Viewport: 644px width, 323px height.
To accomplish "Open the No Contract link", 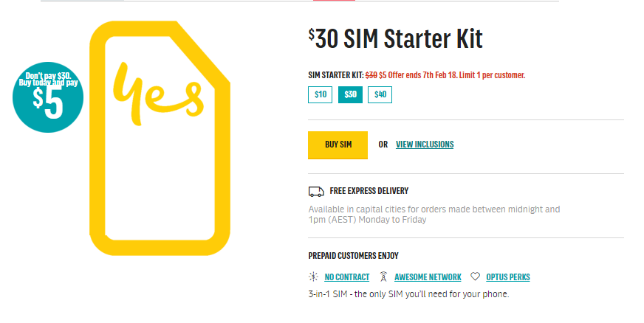I will pyautogui.click(x=346, y=277).
